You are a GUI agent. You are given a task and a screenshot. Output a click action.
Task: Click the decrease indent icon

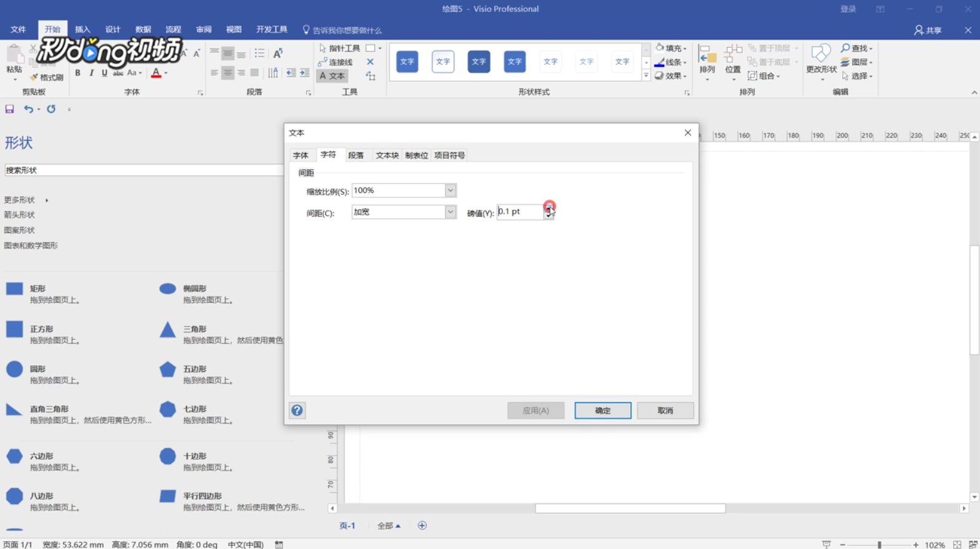click(291, 73)
